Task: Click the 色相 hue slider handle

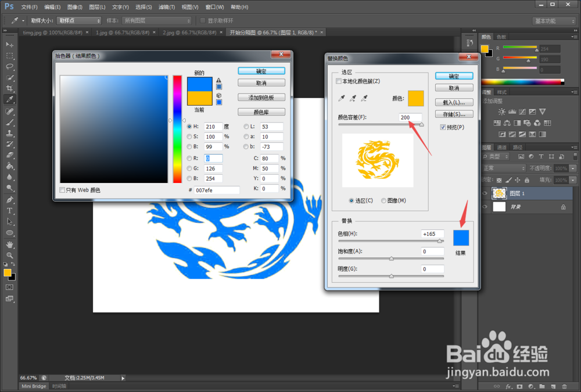Action: pos(439,241)
